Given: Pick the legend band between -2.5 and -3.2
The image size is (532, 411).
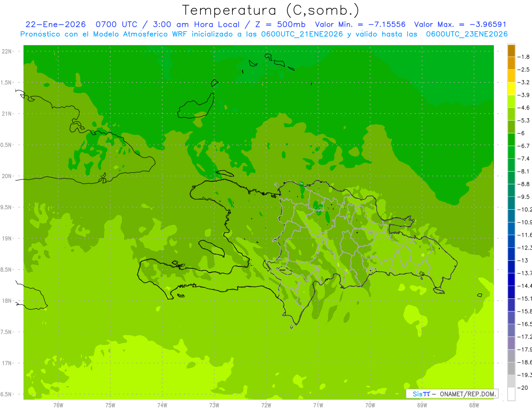Looking at the screenshot, I should tap(511, 76).
